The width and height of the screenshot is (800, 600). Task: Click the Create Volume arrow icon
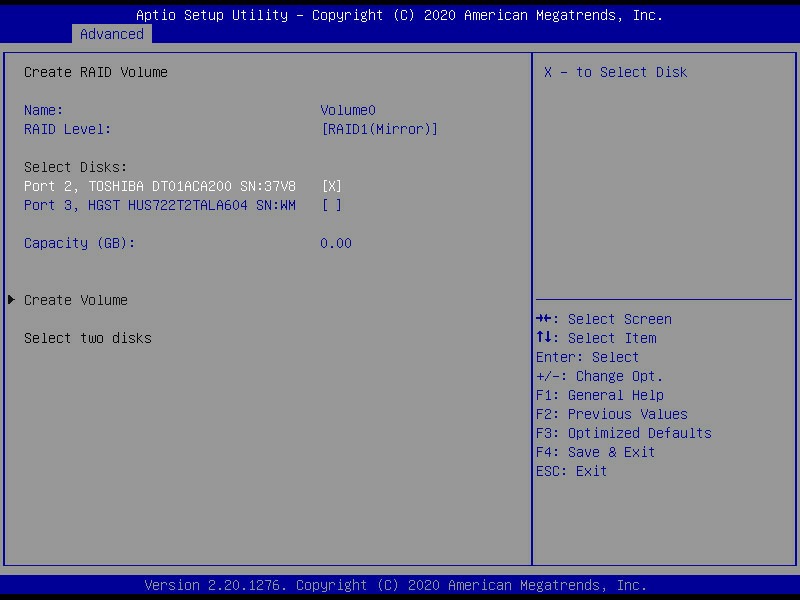pyautogui.click(x=12, y=299)
